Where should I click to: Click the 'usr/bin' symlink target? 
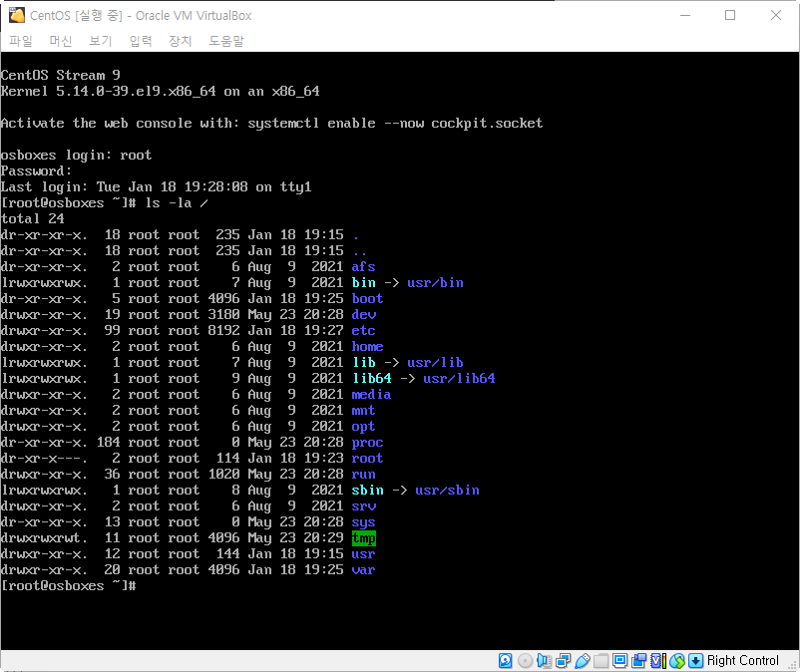(x=435, y=283)
